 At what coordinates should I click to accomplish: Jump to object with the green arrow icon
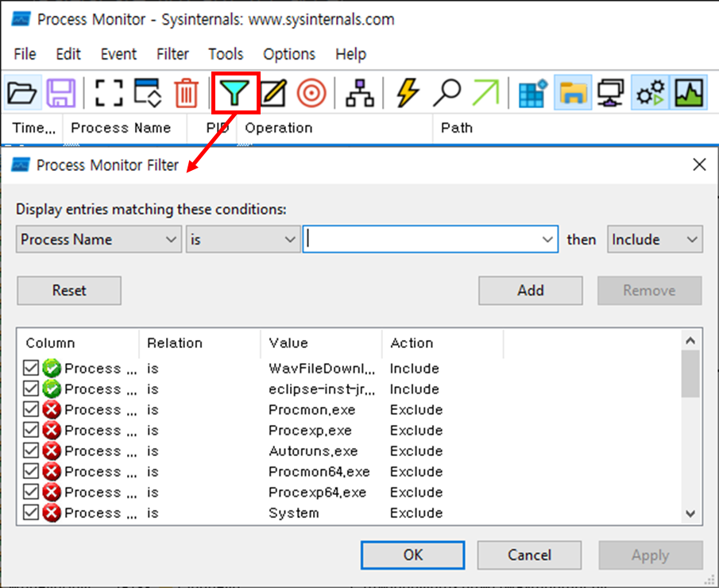(486, 93)
